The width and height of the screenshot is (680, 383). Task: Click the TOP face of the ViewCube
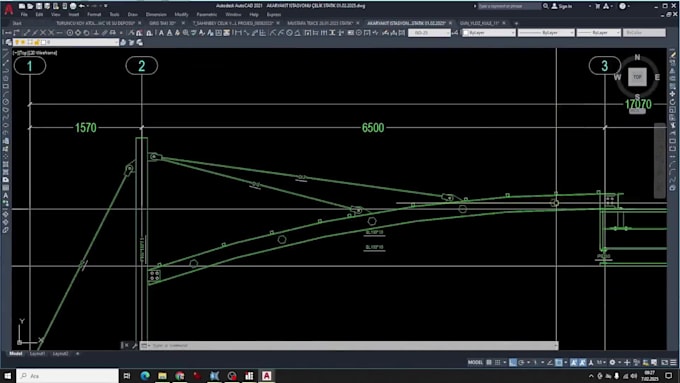point(637,77)
